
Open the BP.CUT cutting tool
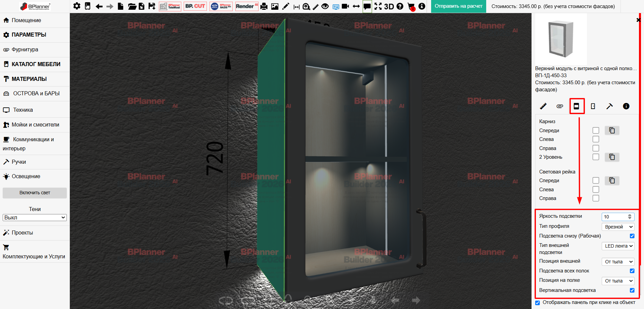click(x=195, y=6)
